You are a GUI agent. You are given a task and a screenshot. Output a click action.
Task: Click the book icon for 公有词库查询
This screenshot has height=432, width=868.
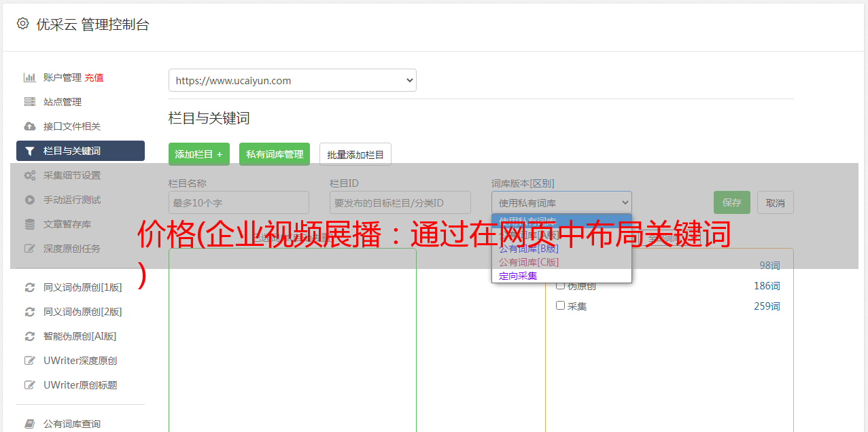pyautogui.click(x=30, y=424)
